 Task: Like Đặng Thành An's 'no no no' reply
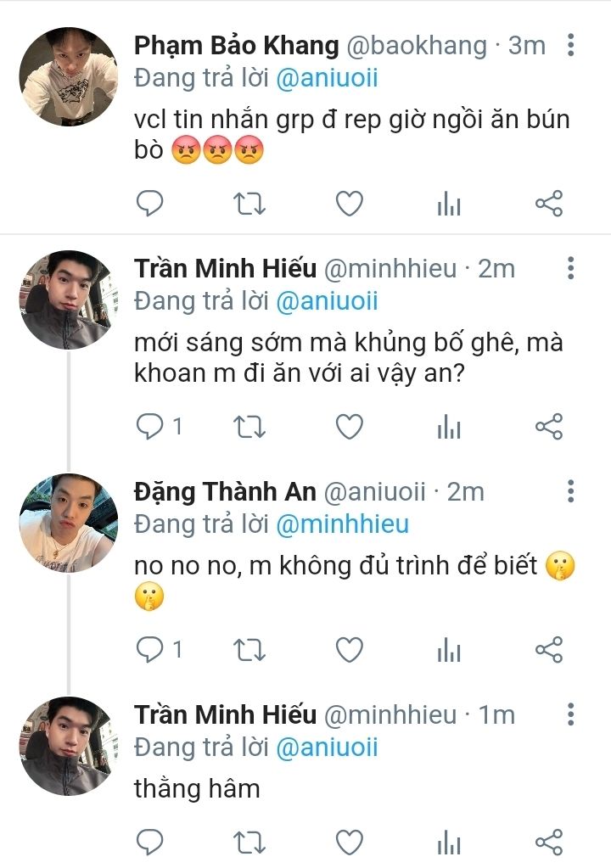349,650
